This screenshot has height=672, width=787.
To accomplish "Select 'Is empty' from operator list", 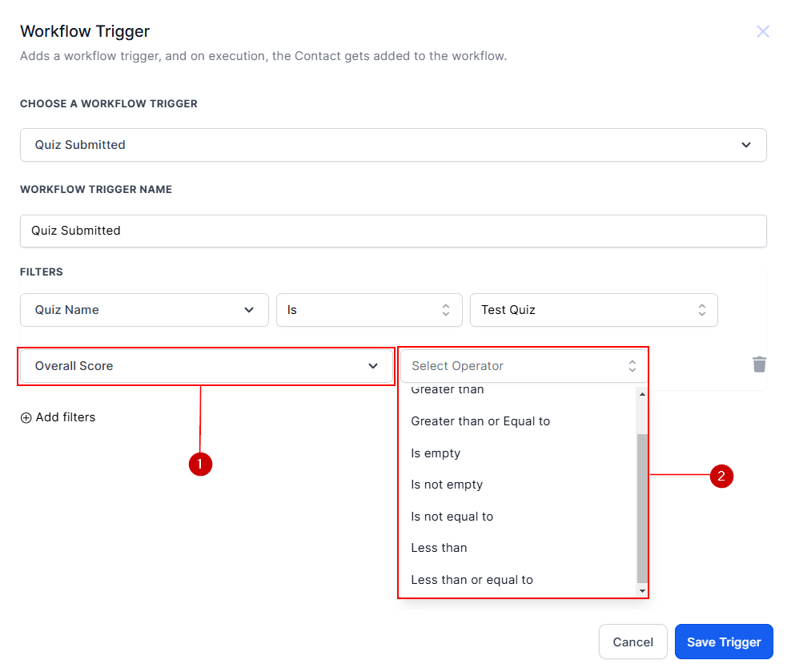I will tap(436, 453).
